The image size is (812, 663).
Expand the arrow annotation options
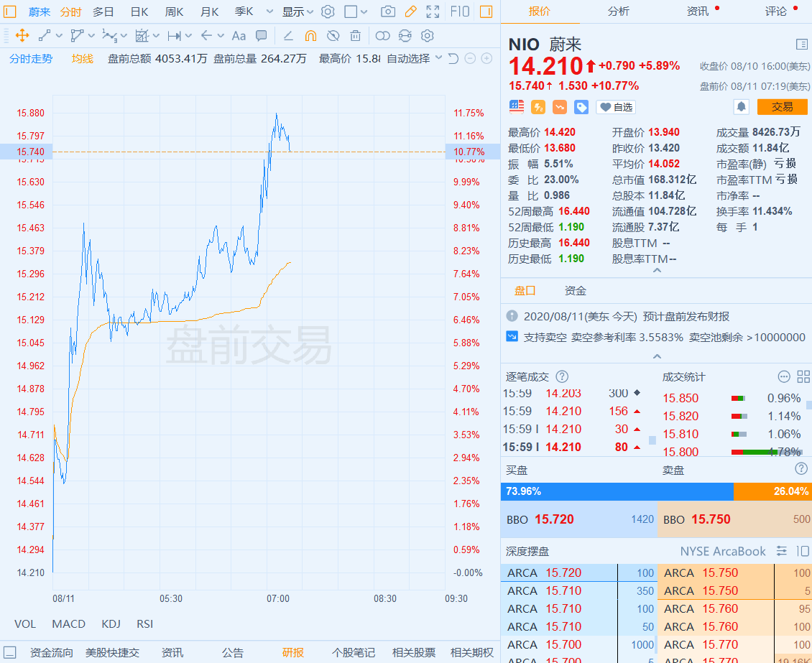(221, 36)
